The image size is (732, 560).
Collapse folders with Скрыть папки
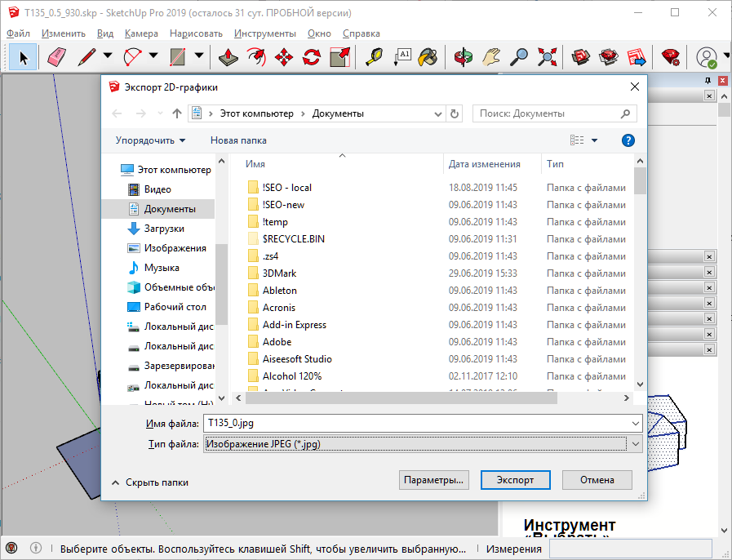pyautogui.click(x=150, y=482)
